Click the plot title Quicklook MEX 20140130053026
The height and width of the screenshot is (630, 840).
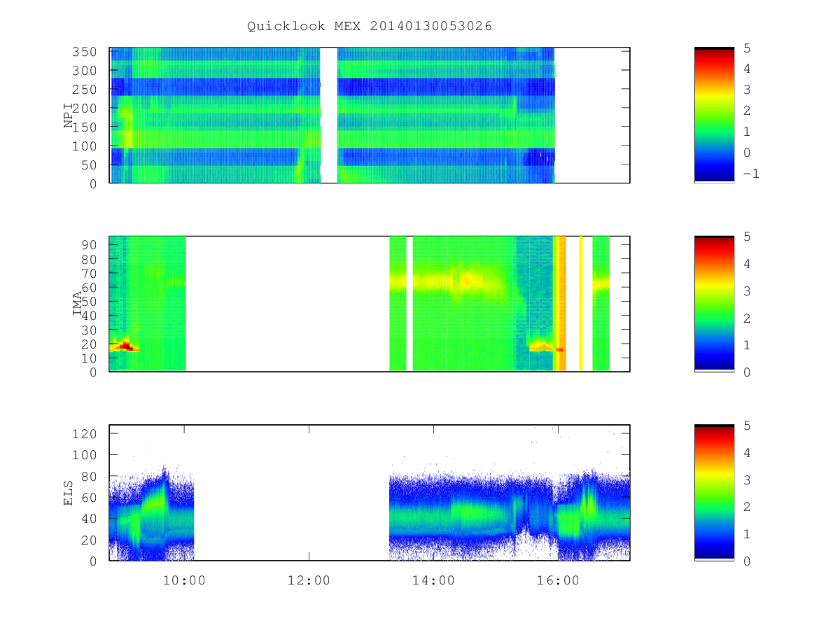(370, 26)
